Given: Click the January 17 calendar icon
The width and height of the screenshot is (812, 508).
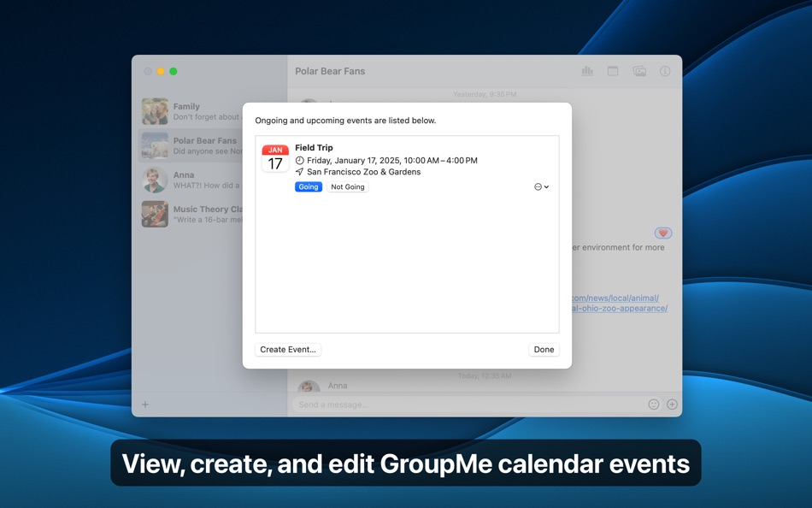Looking at the screenshot, I should (x=275, y=158).
